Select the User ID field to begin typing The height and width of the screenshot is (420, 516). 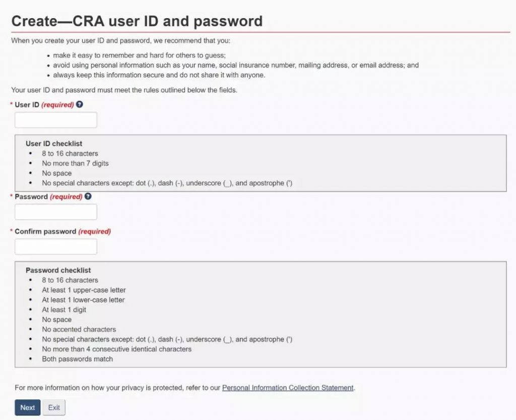[x=55, y=119]
